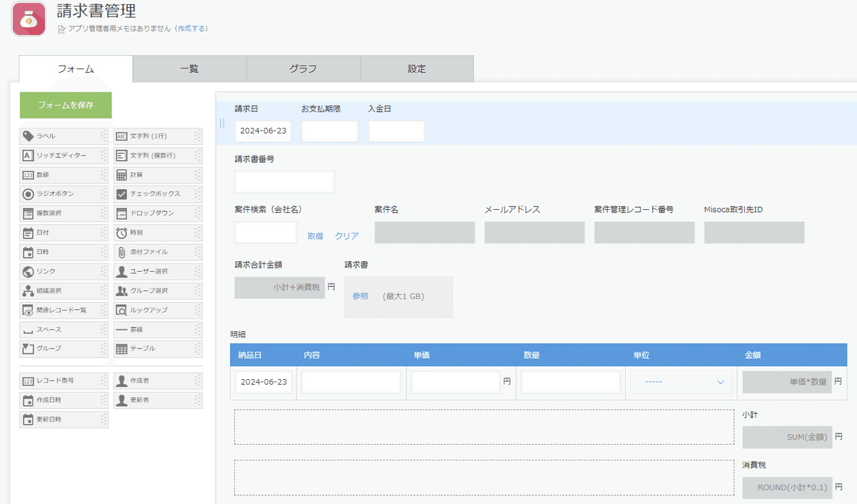Image resolution: width=857 pixels, height=504 pixels.
Task: Select the レコード番号 field icon
Action: pos(28,381)
